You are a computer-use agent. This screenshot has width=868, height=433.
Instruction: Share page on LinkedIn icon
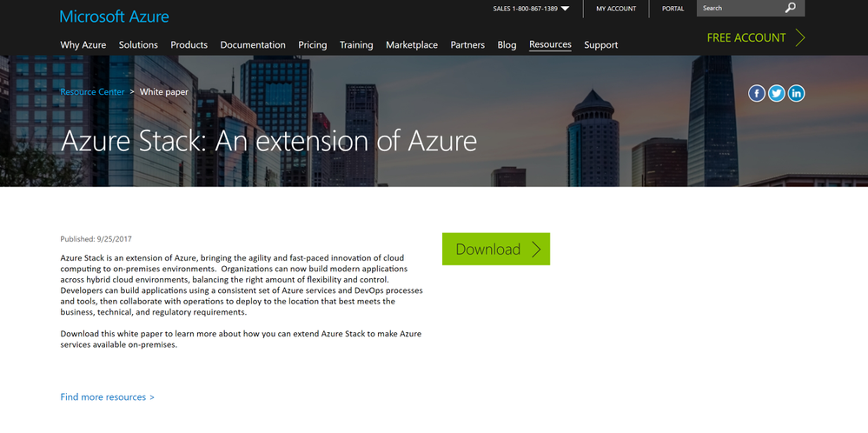pyautogui.click(x=796, y=94)
